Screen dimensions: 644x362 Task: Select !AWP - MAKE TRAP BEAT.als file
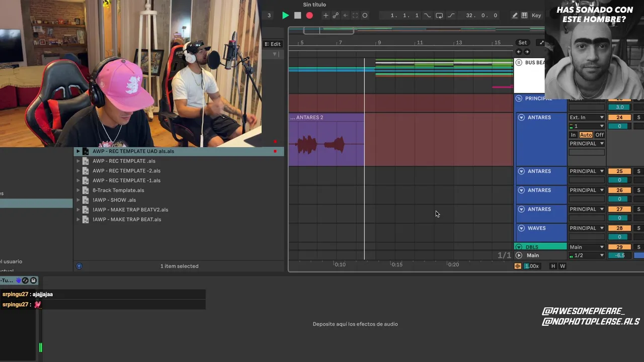coord(127,219)
